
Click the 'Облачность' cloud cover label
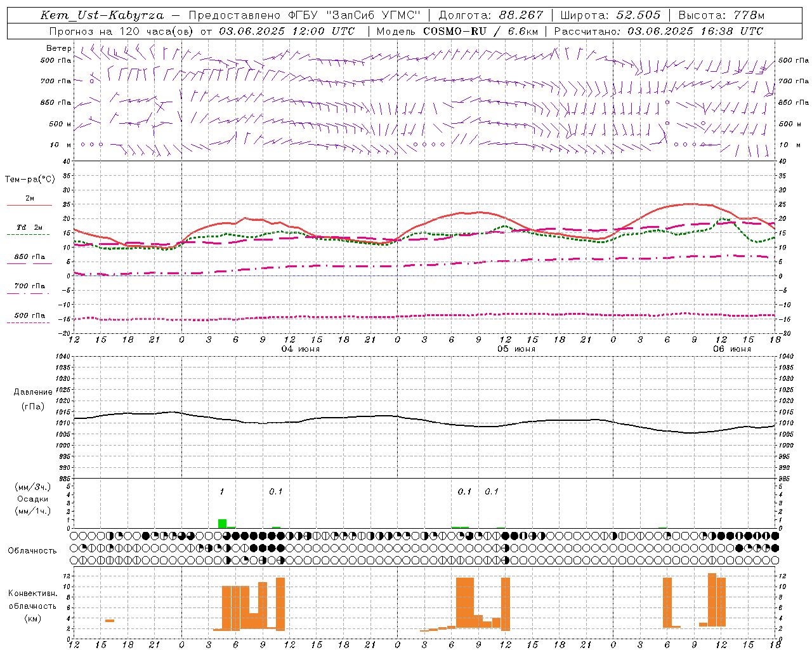[32, 551]
